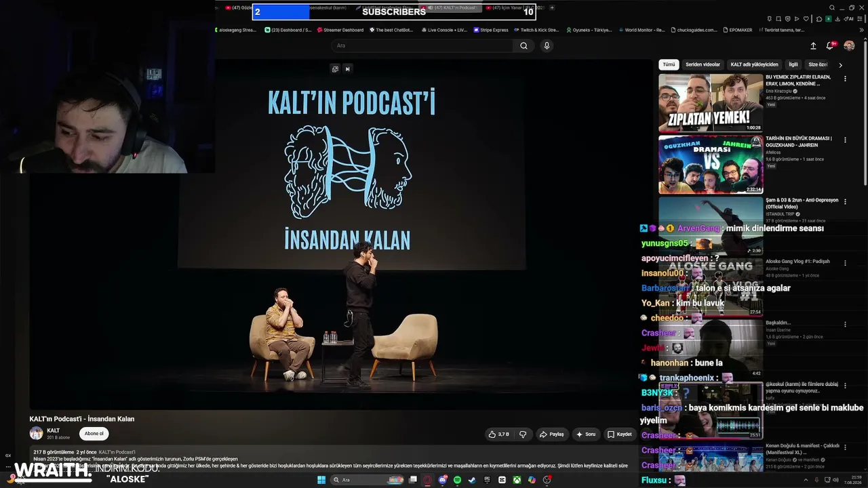The height and width of the screenshot is (488, 868).
Task: Open the KALT channel name link
Action: click(x=54, y=430)
